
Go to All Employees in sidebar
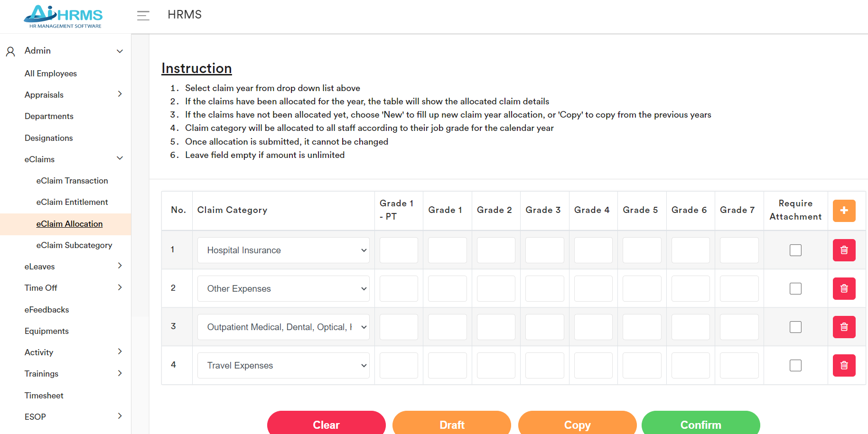click(51, 74)
